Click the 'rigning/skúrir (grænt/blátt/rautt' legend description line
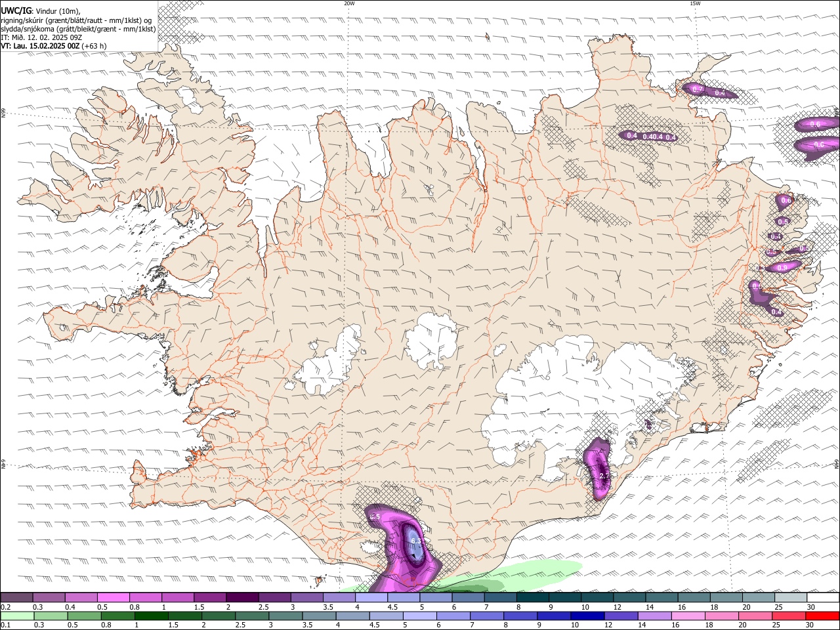This screenshot has height=630, width=840. pos(76,20)
